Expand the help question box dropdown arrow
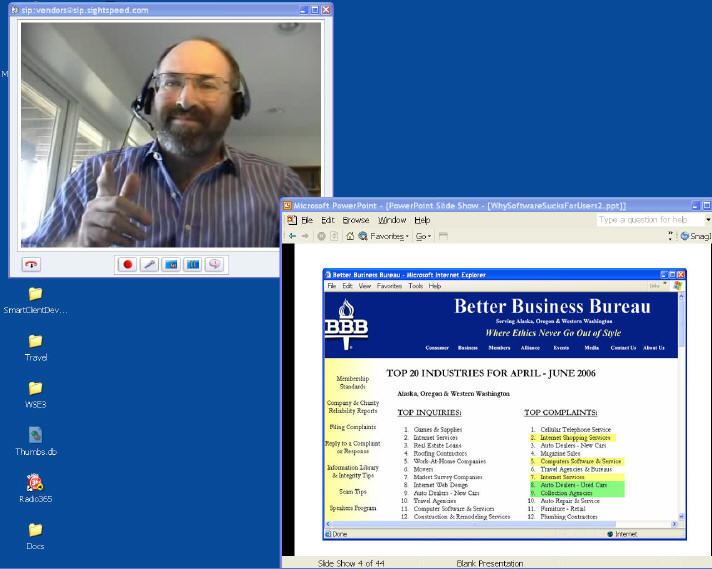Screen dimensions: 712x569 [x=707, y=220]
